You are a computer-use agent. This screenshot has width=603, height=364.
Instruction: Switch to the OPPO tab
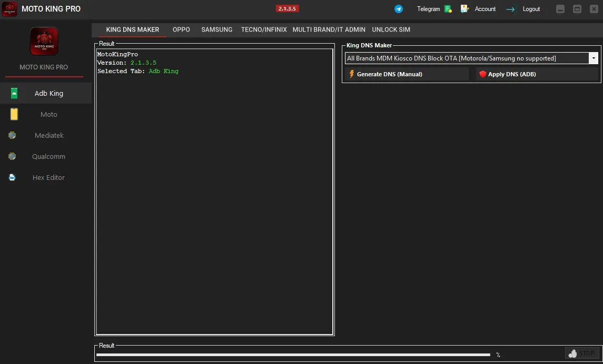pyautogui.click(x=181, y=29)
